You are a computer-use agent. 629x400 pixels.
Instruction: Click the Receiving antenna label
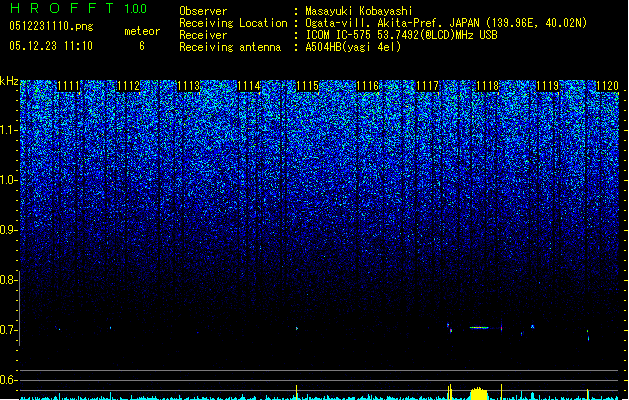[230, 47]
